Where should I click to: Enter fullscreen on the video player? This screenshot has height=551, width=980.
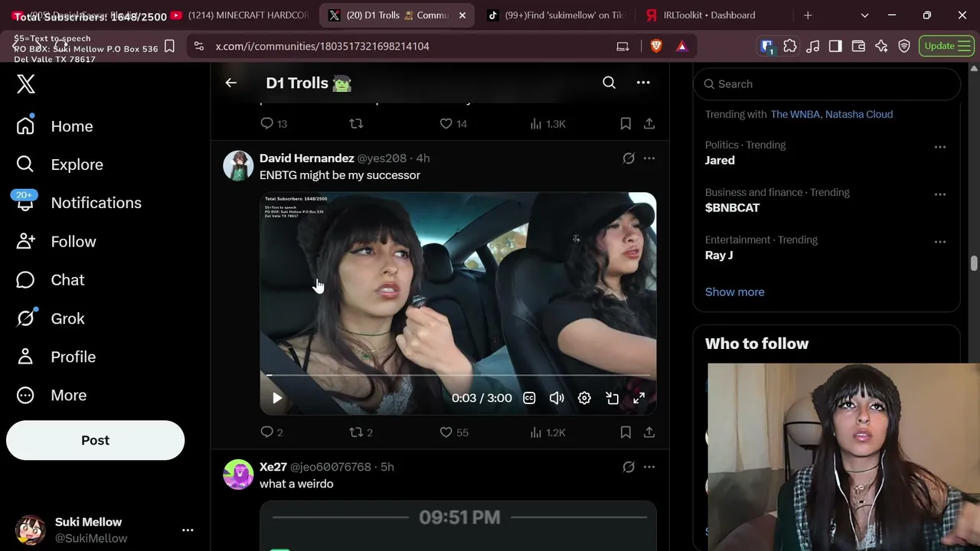(x=639, y=398)
